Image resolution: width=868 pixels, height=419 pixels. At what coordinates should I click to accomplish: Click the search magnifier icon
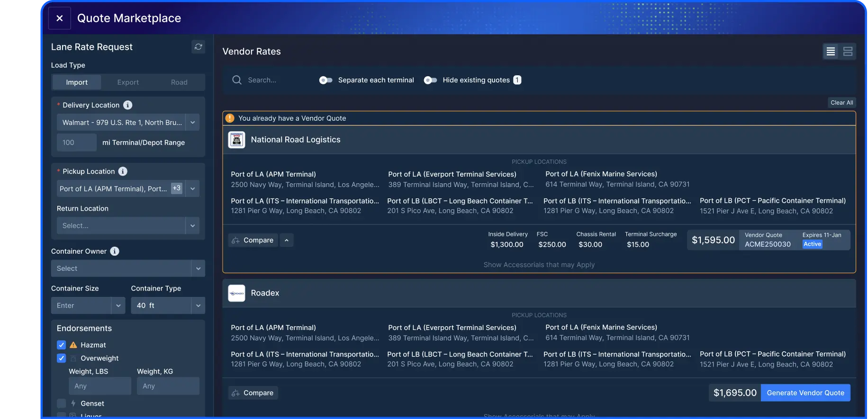click(237, 80)
